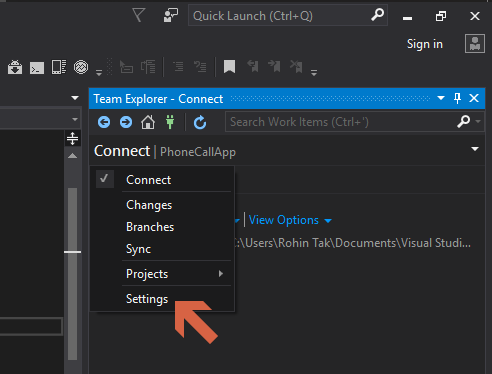Click the Sign in link
Image resolution: width=492 pixels, height=374 pixels.
(425, 44)
